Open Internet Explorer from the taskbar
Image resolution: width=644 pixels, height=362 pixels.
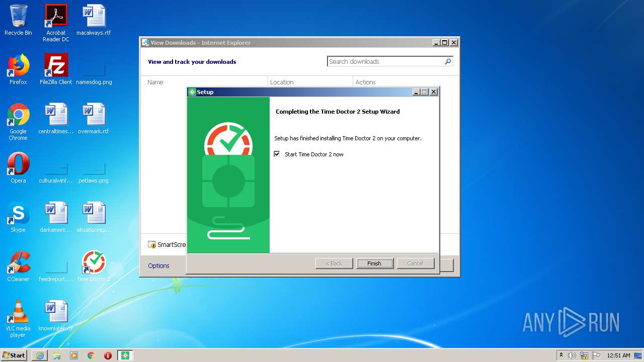tap(40, 355)
